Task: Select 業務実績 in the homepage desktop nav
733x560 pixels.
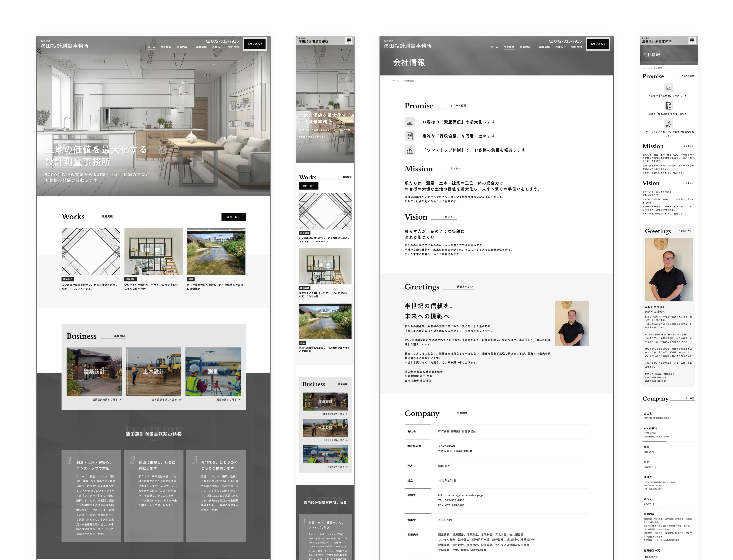Action: 201,47
